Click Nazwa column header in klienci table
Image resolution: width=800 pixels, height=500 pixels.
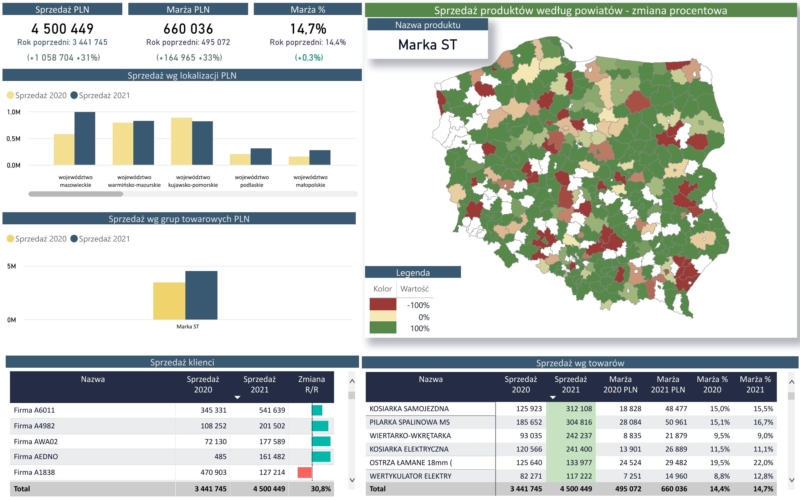coord(95,380)
